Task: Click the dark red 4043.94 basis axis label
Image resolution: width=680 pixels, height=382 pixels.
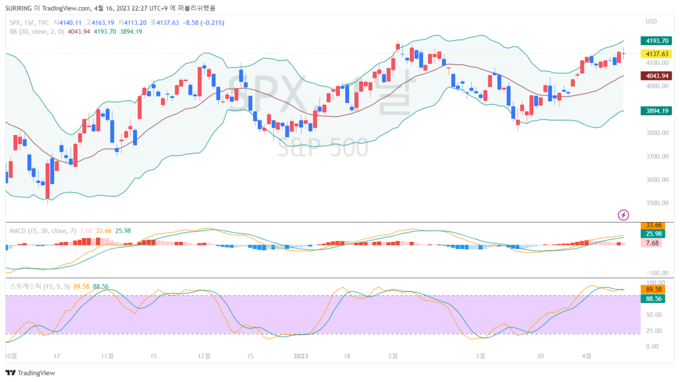Action: (657, 76)
